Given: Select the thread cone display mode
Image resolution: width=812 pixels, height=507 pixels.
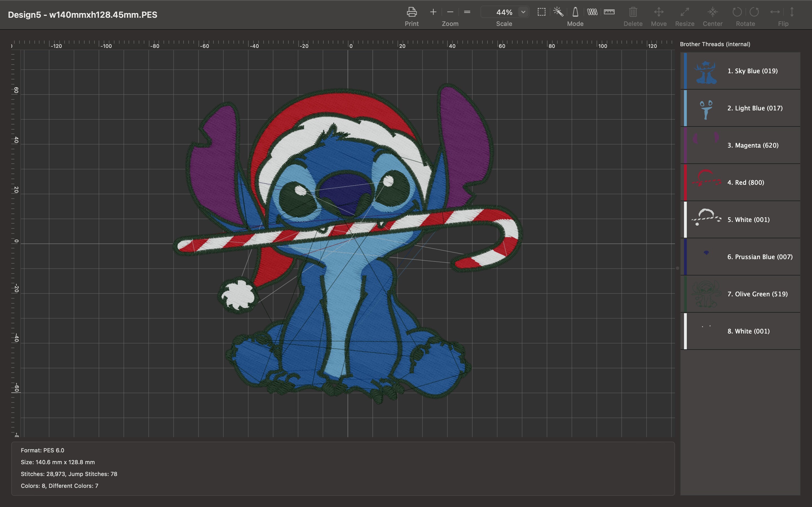Looking at the screenshot, I should 575,12.
